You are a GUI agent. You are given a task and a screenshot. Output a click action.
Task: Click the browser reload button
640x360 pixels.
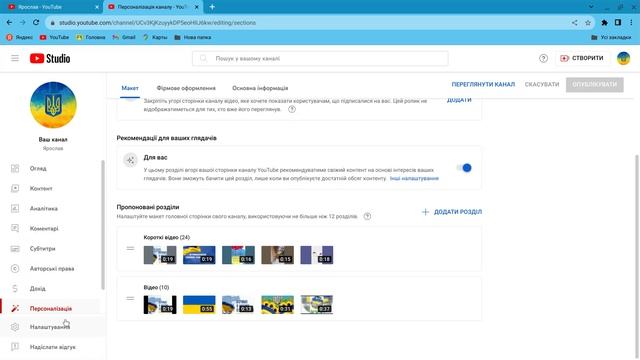(x=36, y=22)
